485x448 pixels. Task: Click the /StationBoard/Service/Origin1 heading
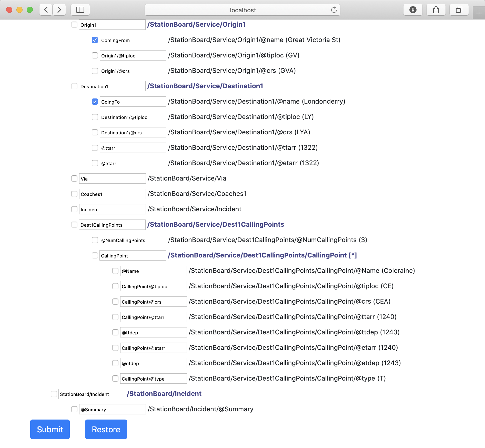coord(196,24)
